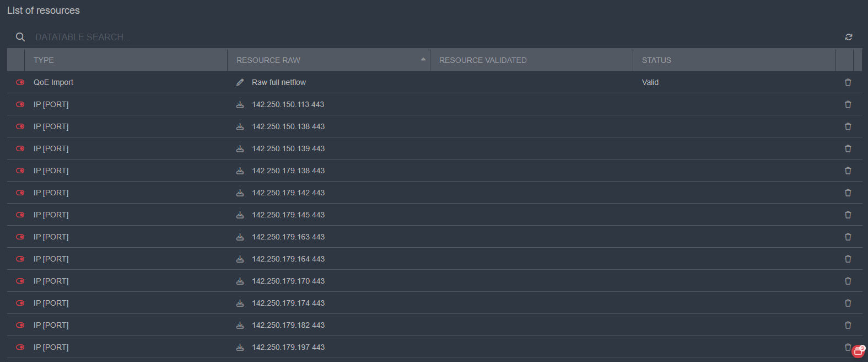This screenshot has width=868, height=362.
Task: Click the Resource Validated column header
Action: [483, 60]
